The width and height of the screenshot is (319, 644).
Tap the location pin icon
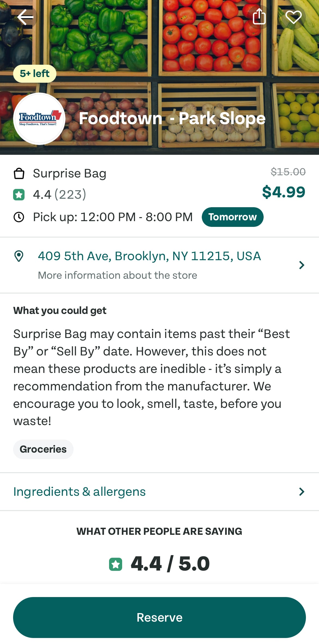pos(19,256)
